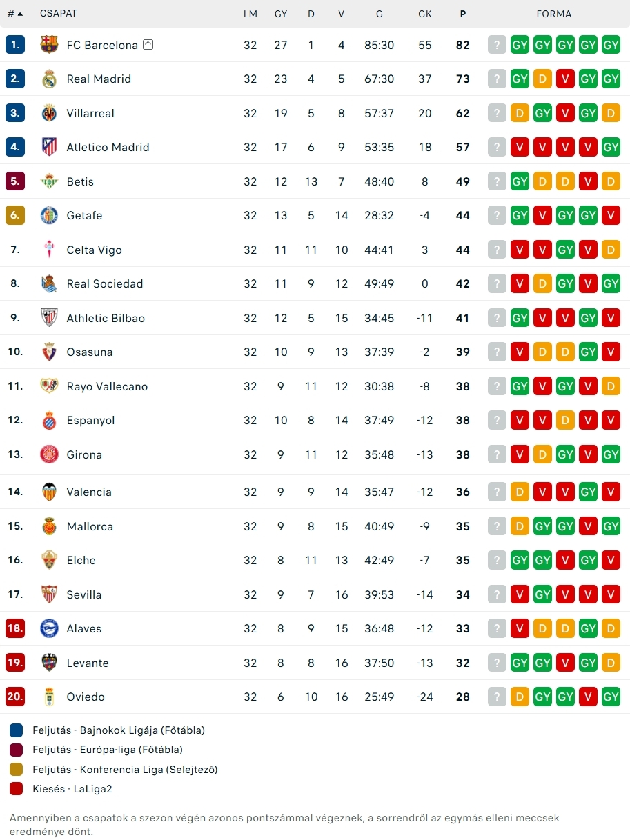Sort table by the # rank column

[14, 14]
